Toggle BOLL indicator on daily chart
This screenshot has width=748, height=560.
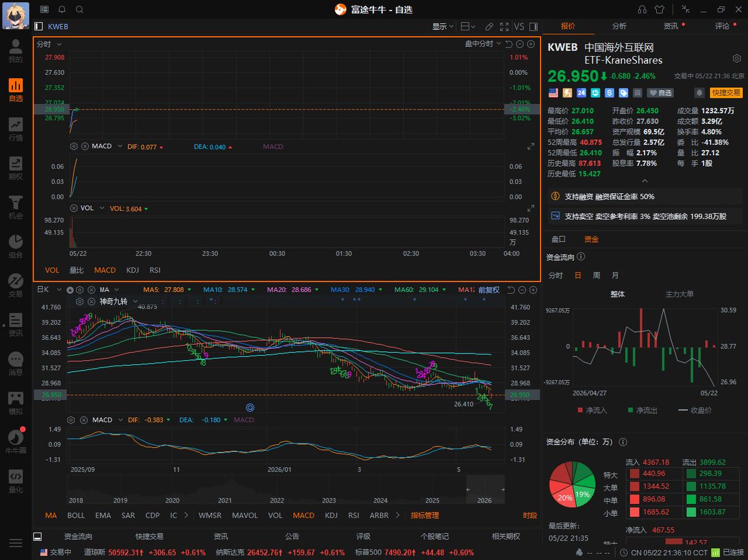tap(75, 515)
